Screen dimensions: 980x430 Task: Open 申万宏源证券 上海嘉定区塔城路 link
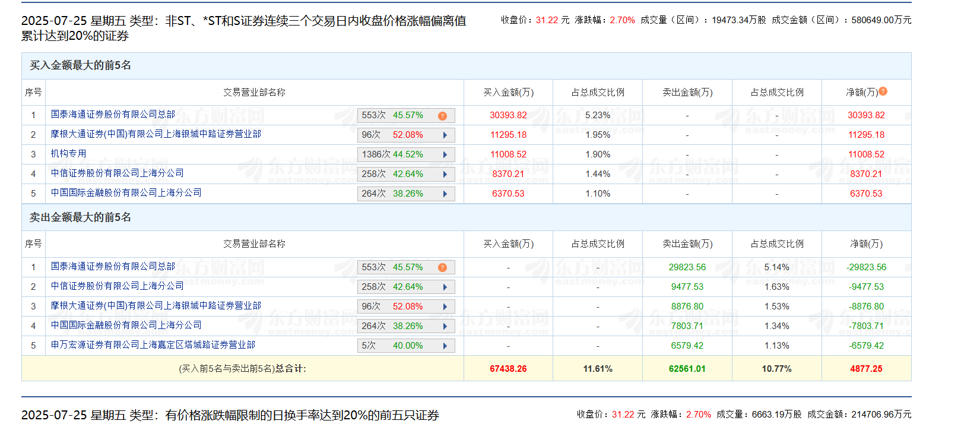coord(153,345)
